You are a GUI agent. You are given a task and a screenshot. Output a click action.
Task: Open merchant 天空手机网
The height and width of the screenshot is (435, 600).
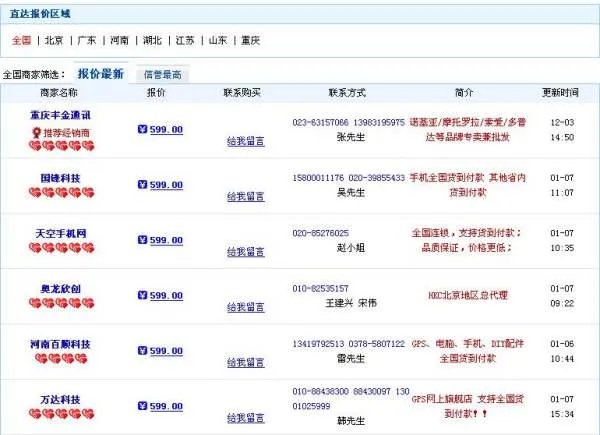60,233
